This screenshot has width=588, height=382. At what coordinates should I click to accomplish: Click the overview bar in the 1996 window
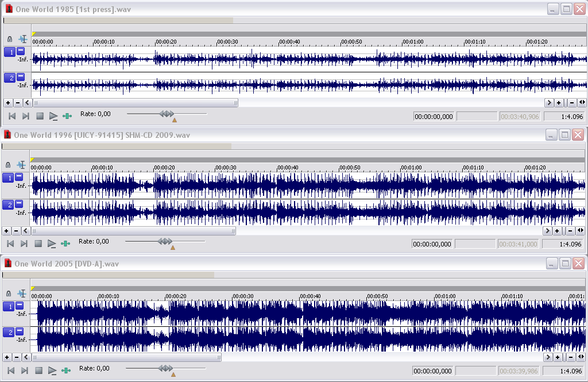293,146
